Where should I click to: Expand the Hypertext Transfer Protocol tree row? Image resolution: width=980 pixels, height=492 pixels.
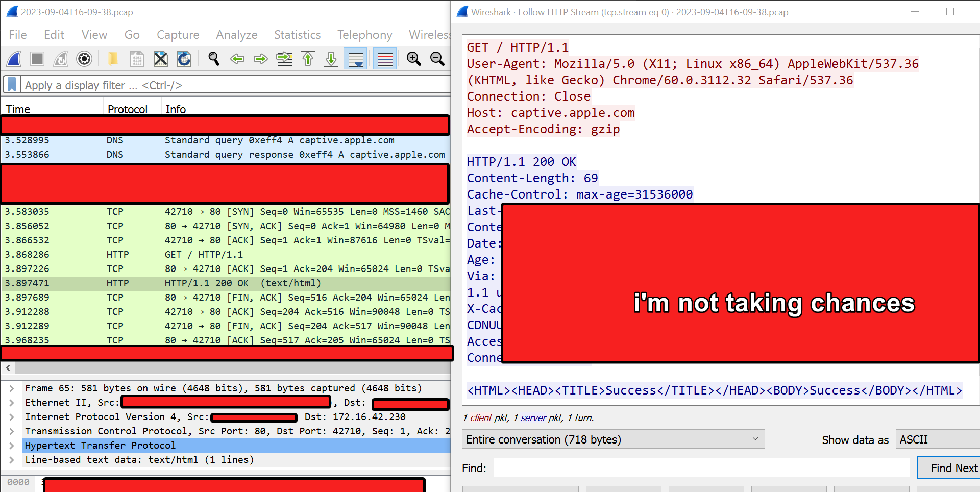tap(11, 446)
